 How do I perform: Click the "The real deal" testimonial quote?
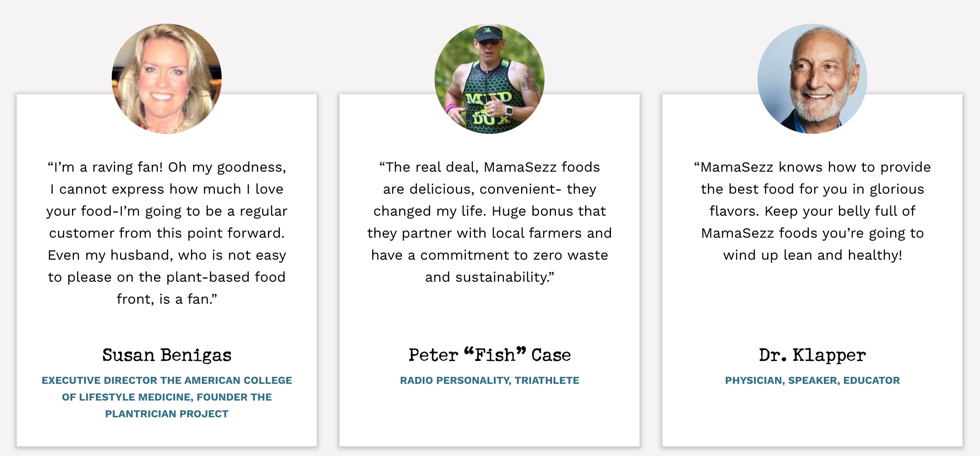point(490,222)
